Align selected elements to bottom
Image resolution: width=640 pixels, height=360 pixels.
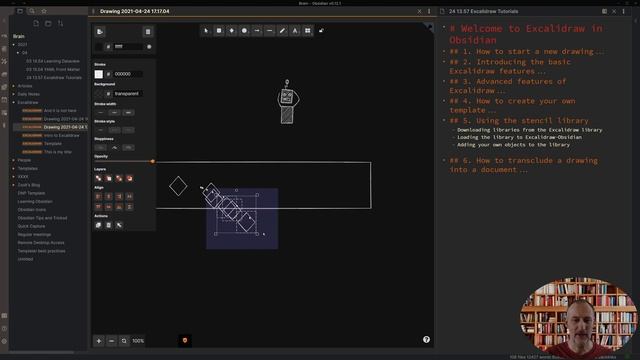pyautogui.click(x=119, y=207)
